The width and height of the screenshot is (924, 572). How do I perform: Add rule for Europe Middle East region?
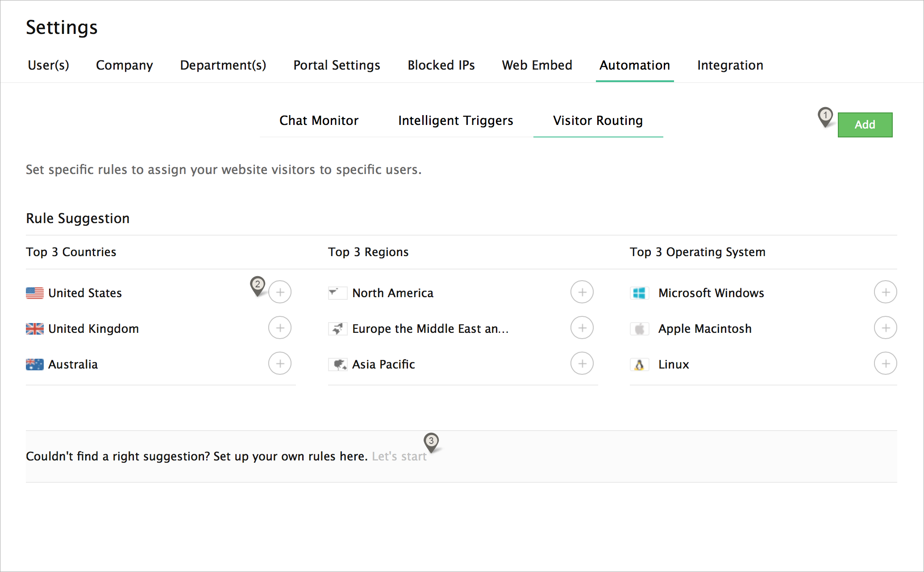tap(582, 328)
